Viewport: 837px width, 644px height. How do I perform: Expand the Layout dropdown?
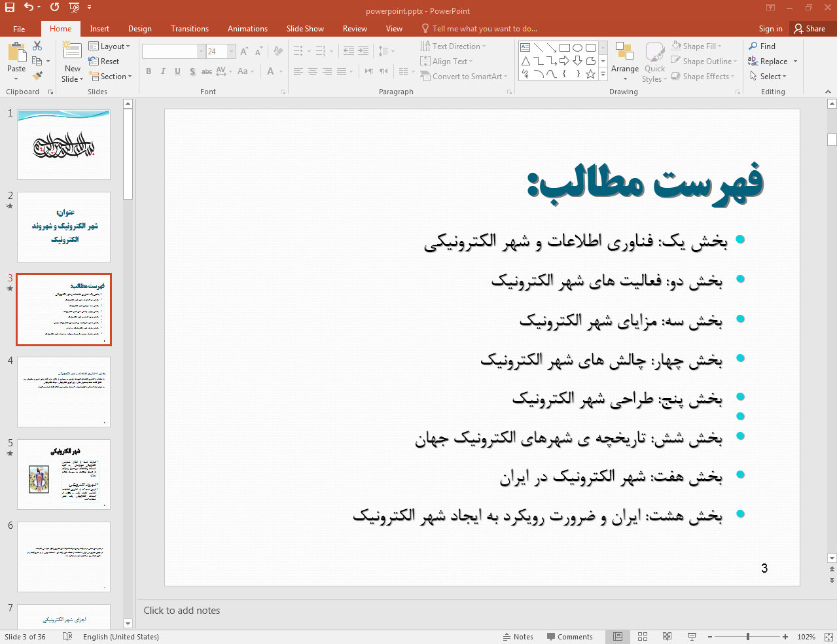pyautogui.click(x=109, y=46)
